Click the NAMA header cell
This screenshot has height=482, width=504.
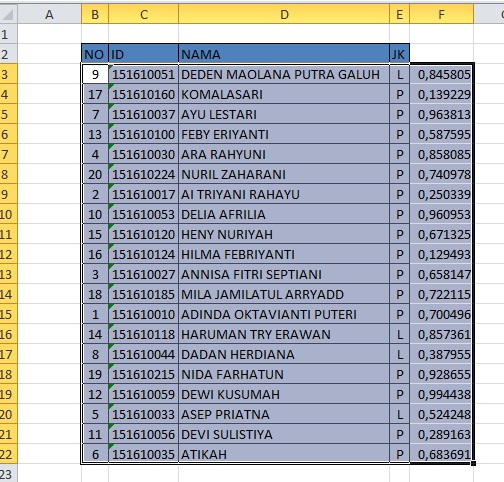pyautogui.click(x=284, y=54)
